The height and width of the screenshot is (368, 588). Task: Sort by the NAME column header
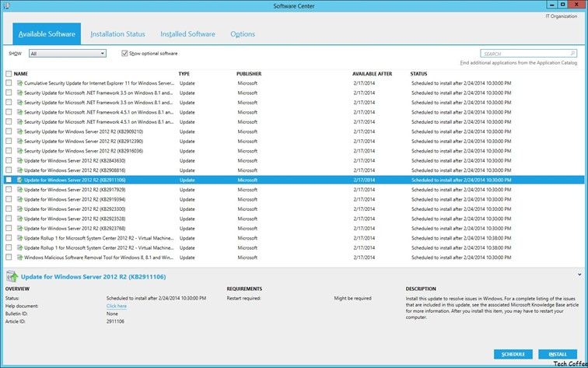pos(21,74)
